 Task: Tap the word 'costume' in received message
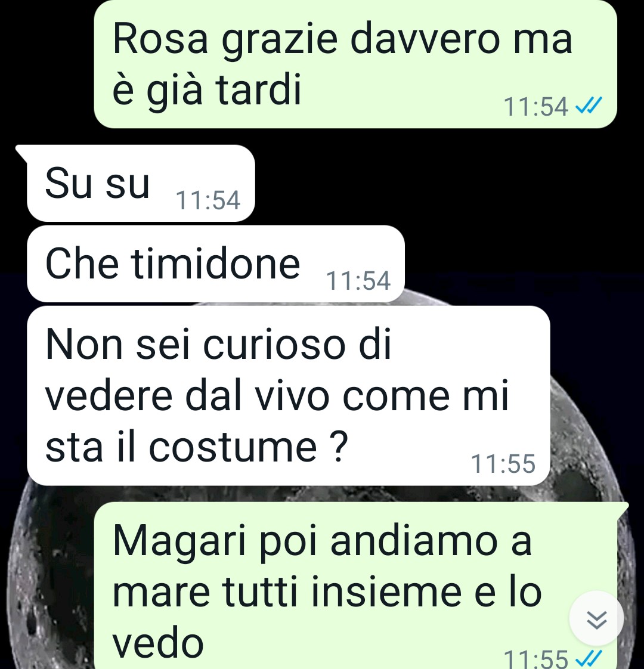point(233,448)
